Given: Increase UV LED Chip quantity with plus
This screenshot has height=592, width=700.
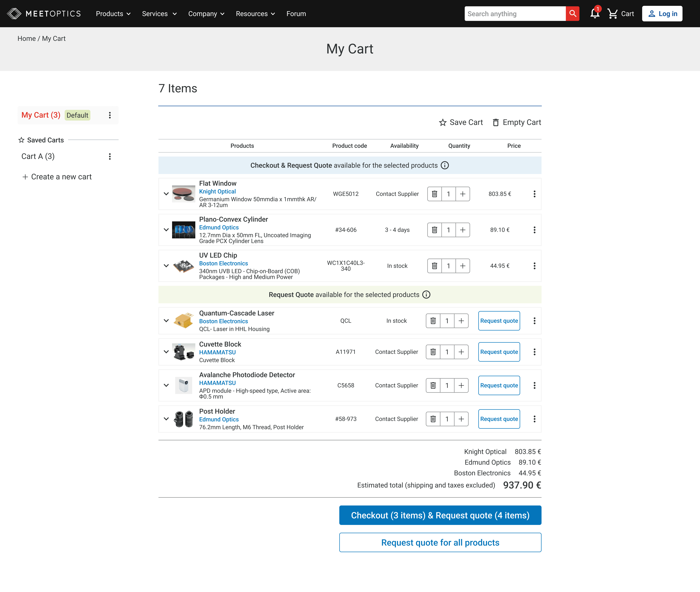Looking at the screenshot, I should tap(462, 266).
